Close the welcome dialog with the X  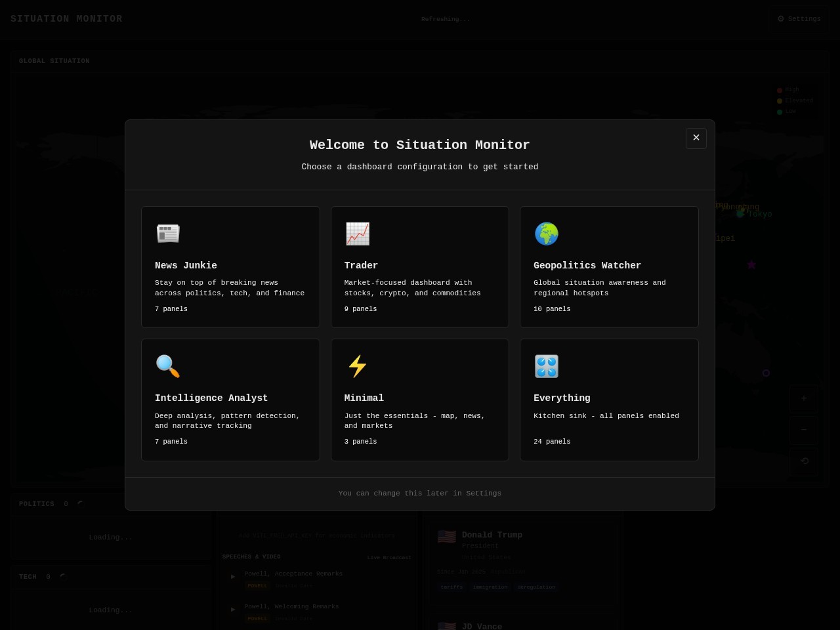pos(696,138)
